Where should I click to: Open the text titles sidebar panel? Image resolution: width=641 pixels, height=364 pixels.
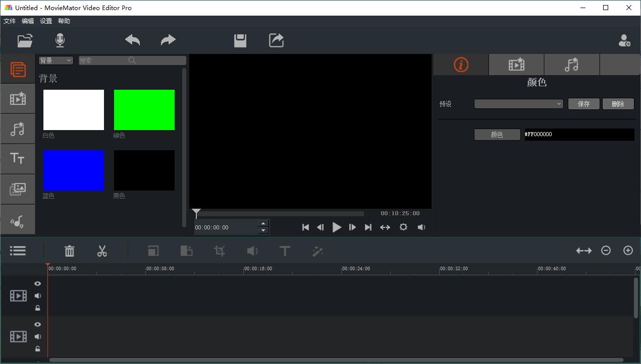click(18, 159)
